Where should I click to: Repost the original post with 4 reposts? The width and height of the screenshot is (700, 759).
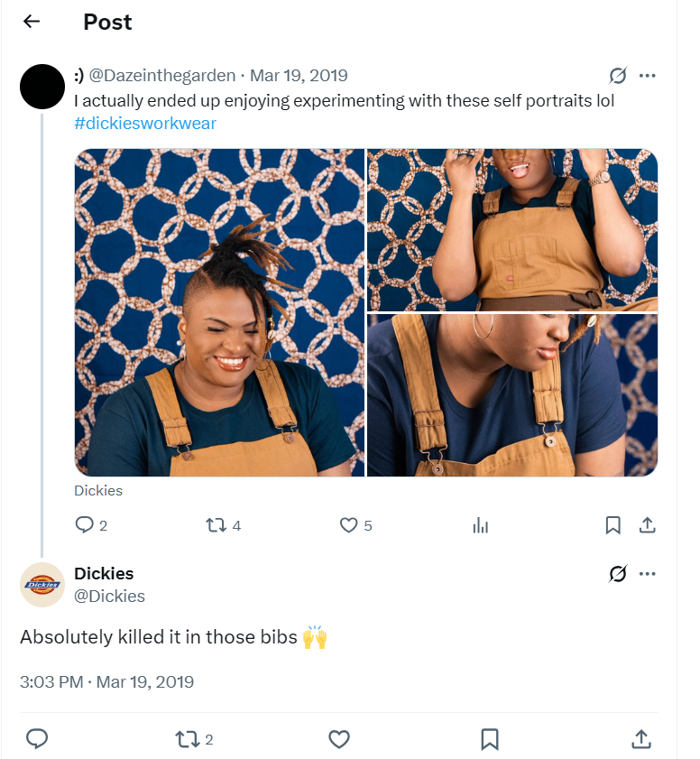[x=216, y=524]
